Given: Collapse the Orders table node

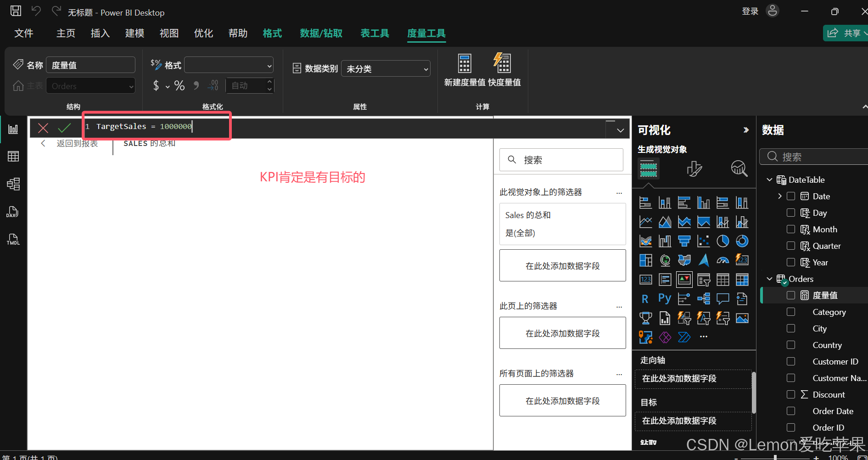Looking at the screenshot, I should point(770,279).
